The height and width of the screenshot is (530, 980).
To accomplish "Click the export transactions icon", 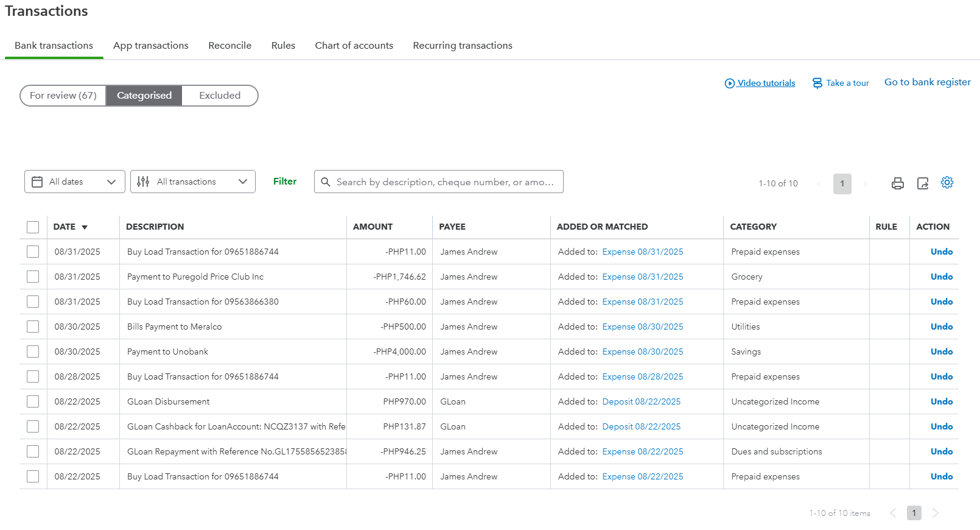I will click(923, 183).
